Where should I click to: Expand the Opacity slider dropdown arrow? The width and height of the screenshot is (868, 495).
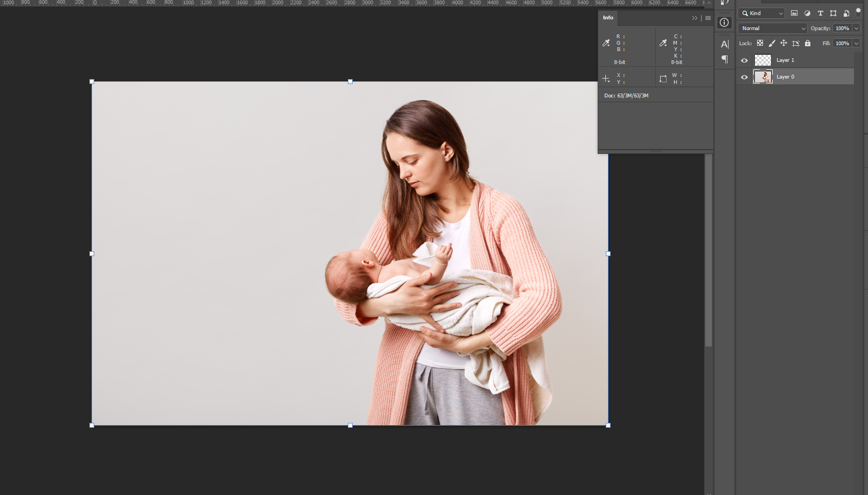click(856, 29)
